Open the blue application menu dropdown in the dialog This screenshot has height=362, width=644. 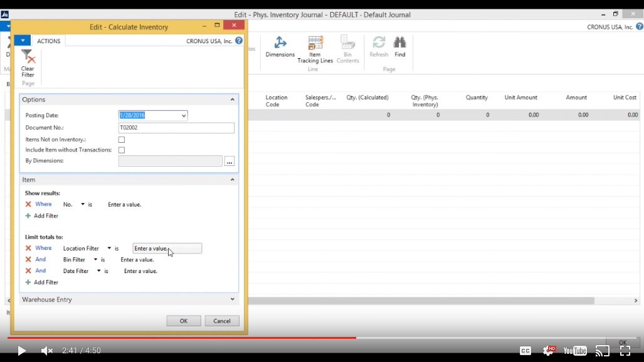click(23, 41)
